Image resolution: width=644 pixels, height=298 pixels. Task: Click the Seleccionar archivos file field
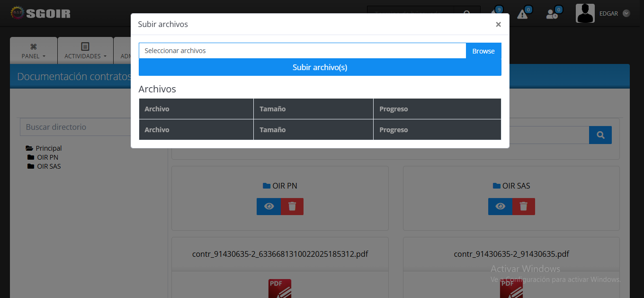pos(302,51)
